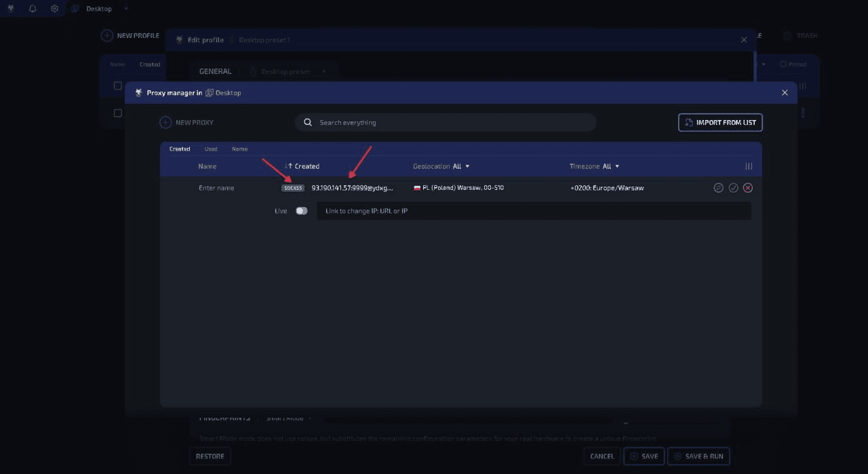This screenshot has width=868, height=474.
Task: Click Enter name field of proxy row
Action: pos(216,188)
